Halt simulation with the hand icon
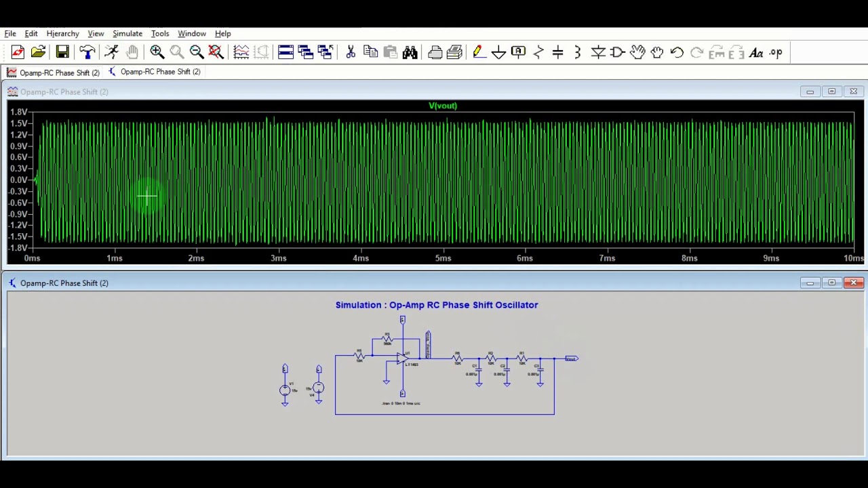The image size is (868, 488). (x=132, y=52)
